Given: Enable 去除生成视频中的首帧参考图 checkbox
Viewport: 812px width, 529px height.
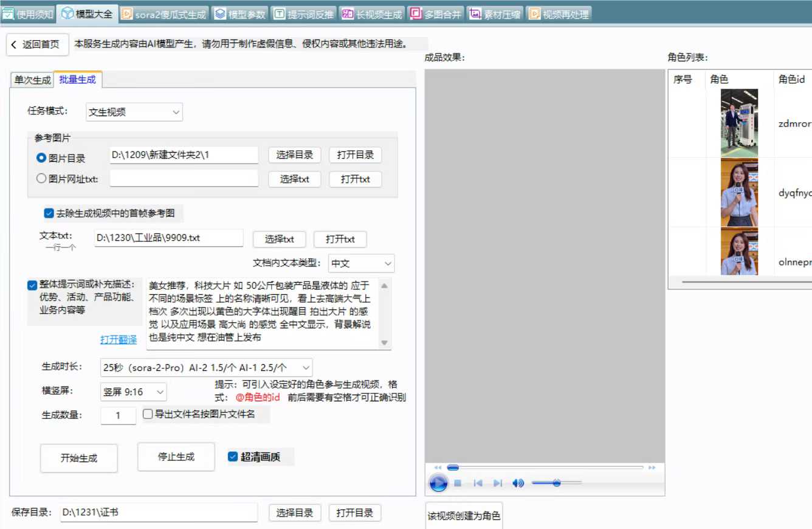Looking at the screenshot, I should 49,213.
